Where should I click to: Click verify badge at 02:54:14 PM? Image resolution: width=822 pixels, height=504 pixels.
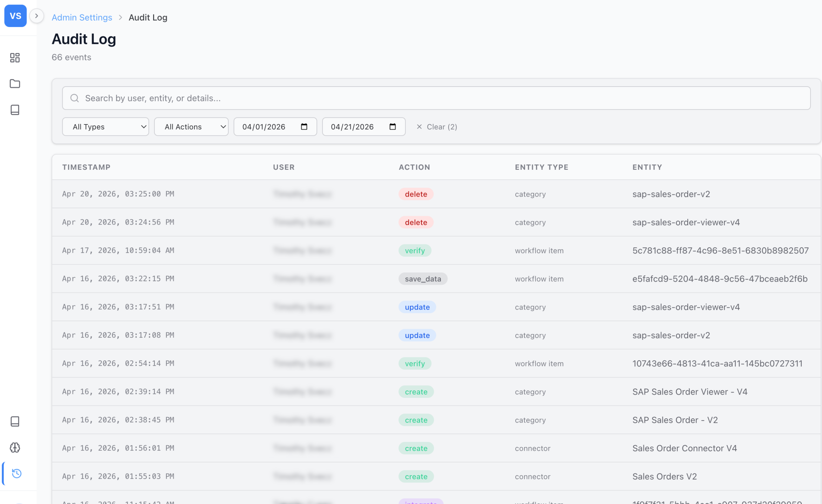tap(415, 363)
